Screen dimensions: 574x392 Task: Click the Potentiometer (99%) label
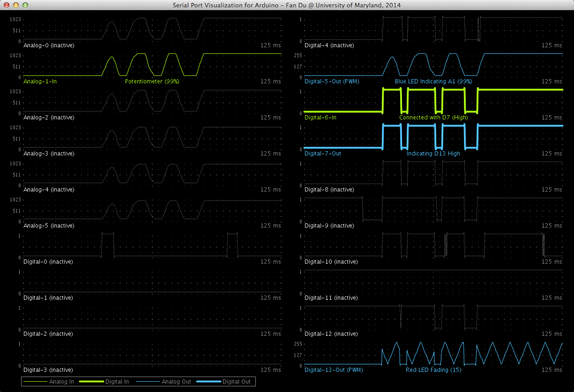[152, 81]
